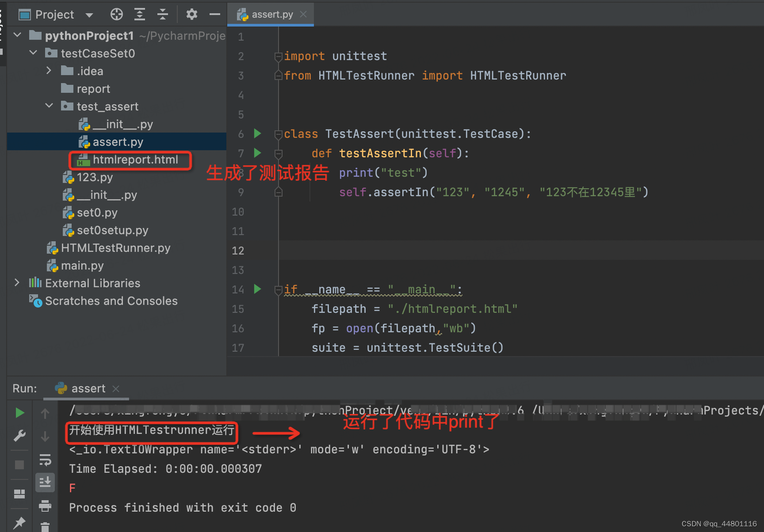764x532 pixels.
Task: Select htmlreport.html file
Action: [x=128, y=160]
